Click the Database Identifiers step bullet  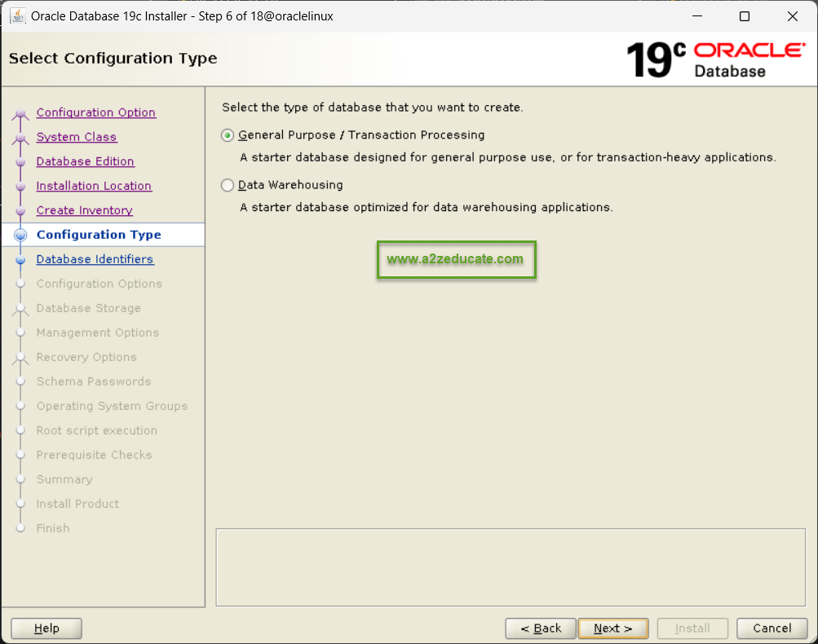tap(21, 259)
